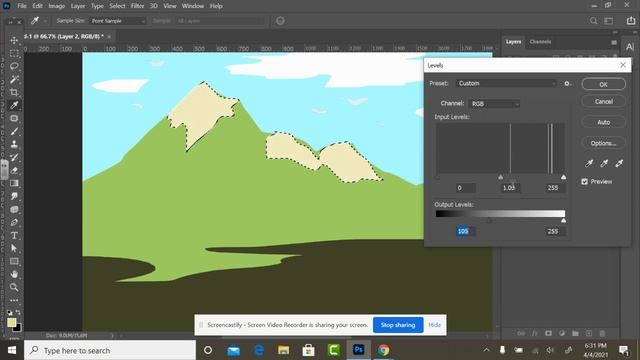Click Cancel in the Levels dialog
Viewport: 640px width, 360px height.
coord(604,101)
